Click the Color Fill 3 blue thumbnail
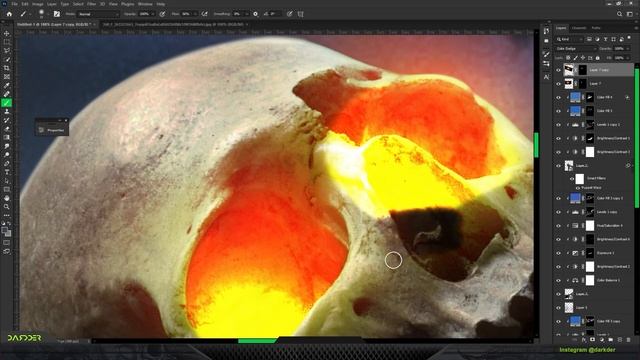640x360 pixels. tap(575, 111)
